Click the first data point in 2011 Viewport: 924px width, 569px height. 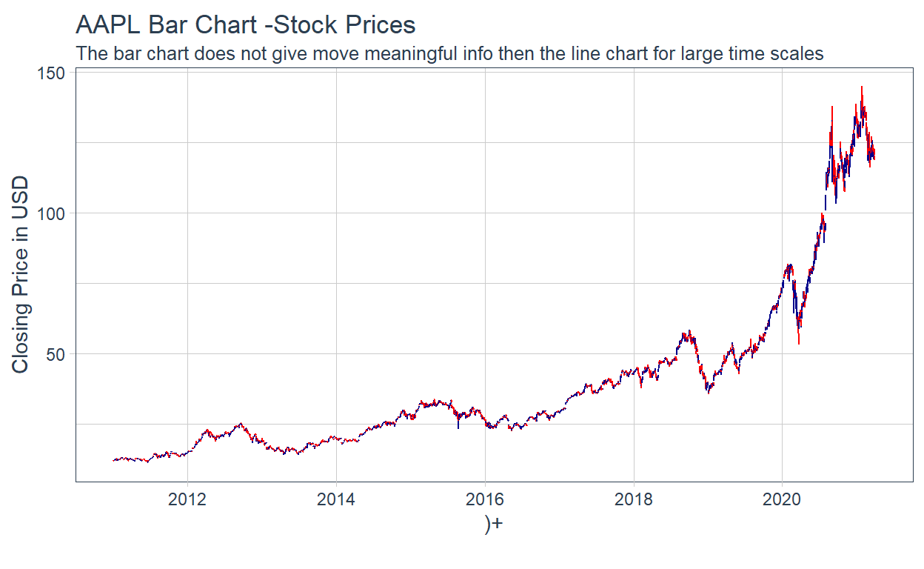tap(113, 460)
